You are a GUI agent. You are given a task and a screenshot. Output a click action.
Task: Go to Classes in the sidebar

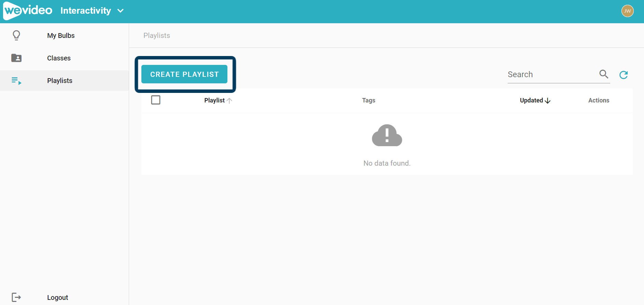click(59, 58)
